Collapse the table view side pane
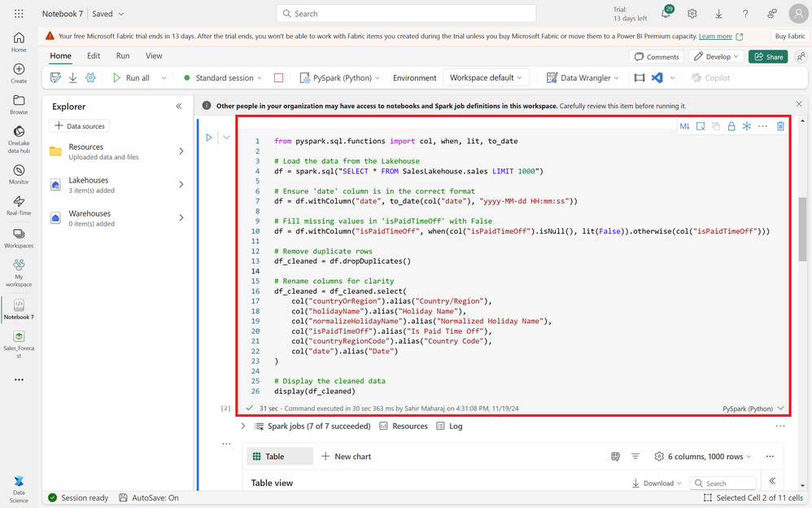 pos(772,481)
